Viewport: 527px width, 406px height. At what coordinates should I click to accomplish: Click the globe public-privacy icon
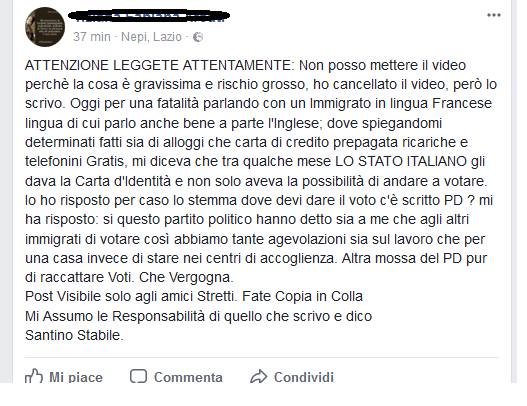198,37
